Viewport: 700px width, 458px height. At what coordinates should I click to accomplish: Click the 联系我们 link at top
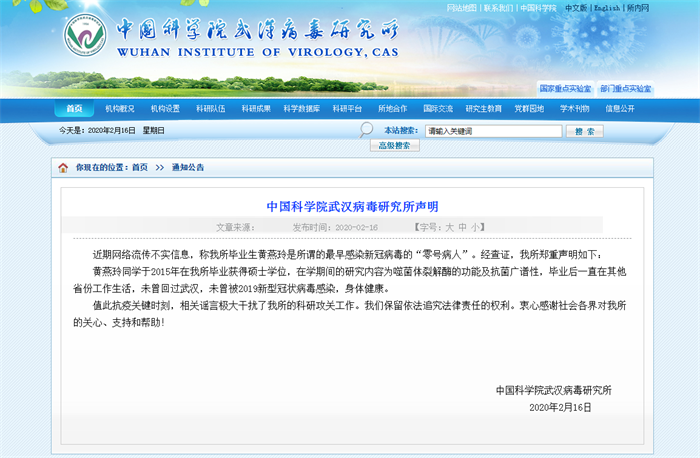pyautogui.click(x=498, y=8)
